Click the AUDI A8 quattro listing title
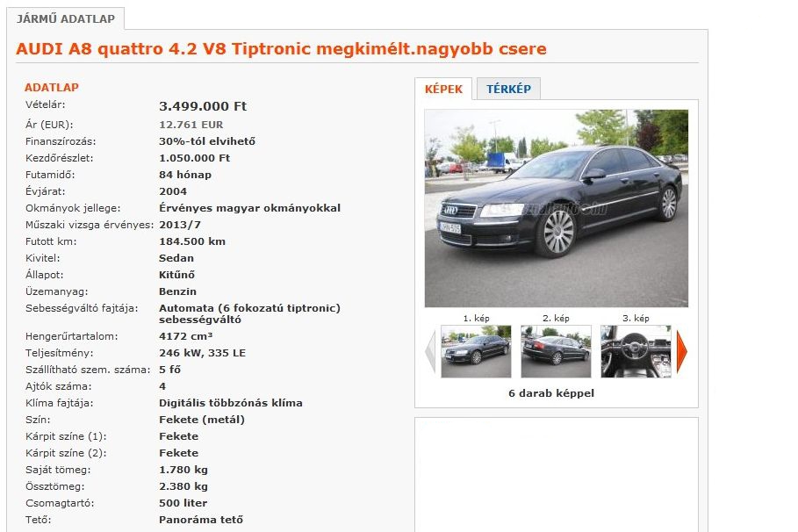The height and width of the screenshot is (532, 798). click(x=281, y=49)
